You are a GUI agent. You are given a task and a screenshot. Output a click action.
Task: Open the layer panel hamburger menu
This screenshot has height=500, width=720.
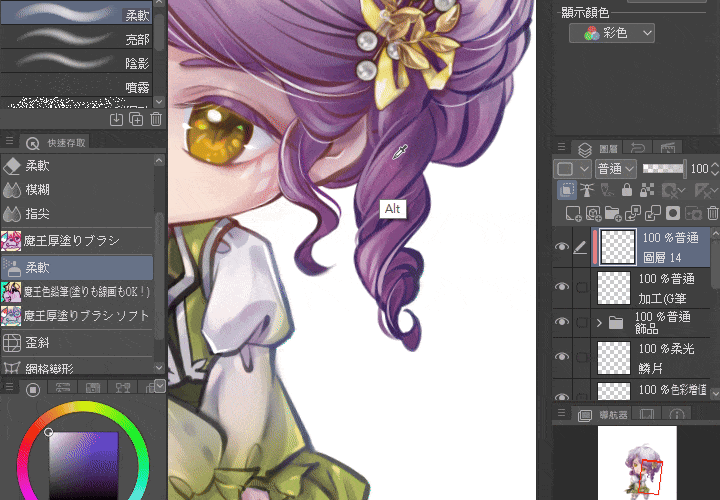[561, 147]
